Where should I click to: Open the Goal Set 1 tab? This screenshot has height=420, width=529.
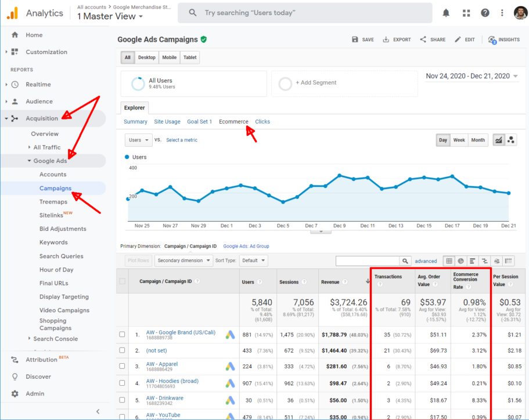pos(200,122)
